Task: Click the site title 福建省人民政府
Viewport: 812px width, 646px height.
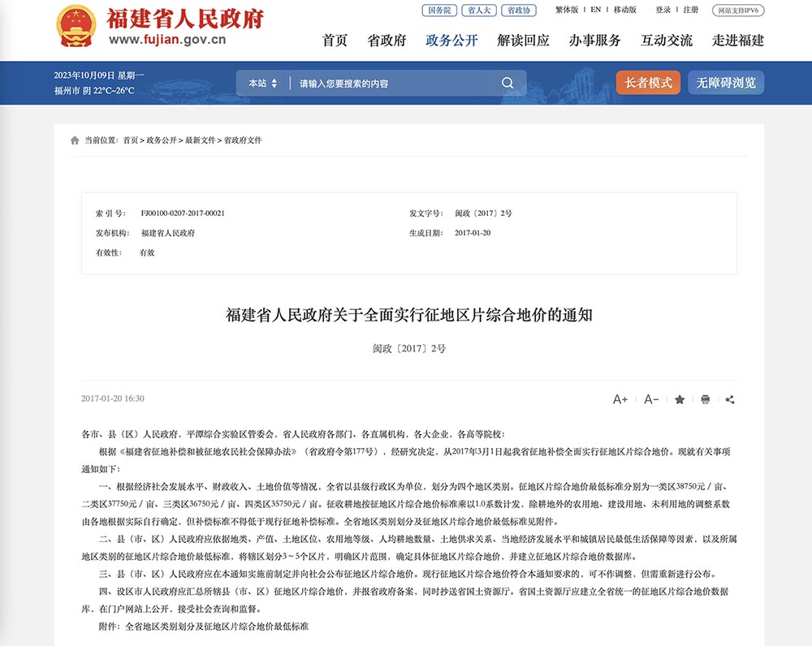Action: click(185, 19)
